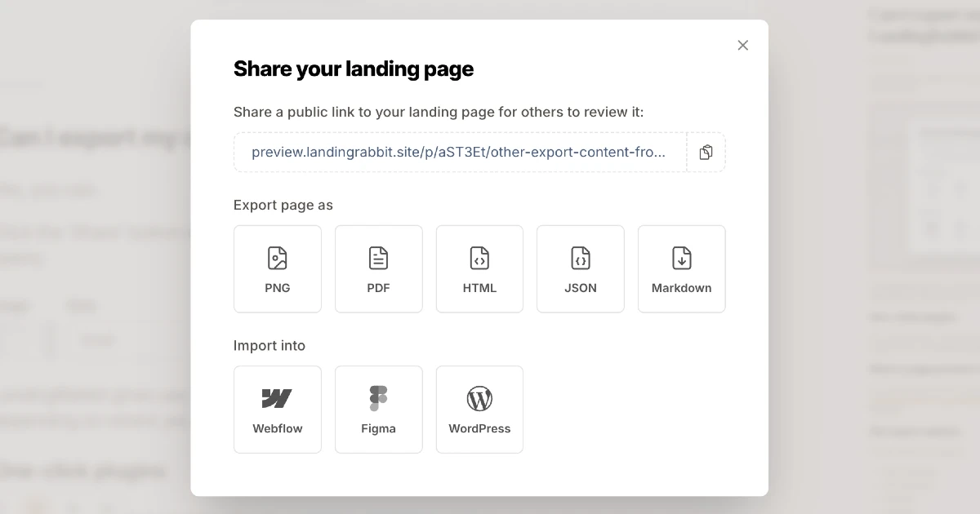The width and height of the screenshot is (980, 514).
Task: Select the preview.landingrabbit.site link field
Action: tap(459, 153)
